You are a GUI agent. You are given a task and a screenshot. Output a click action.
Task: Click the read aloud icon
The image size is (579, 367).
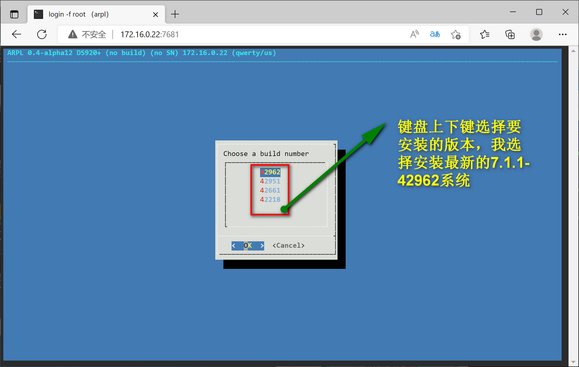(x=414, y=34)
